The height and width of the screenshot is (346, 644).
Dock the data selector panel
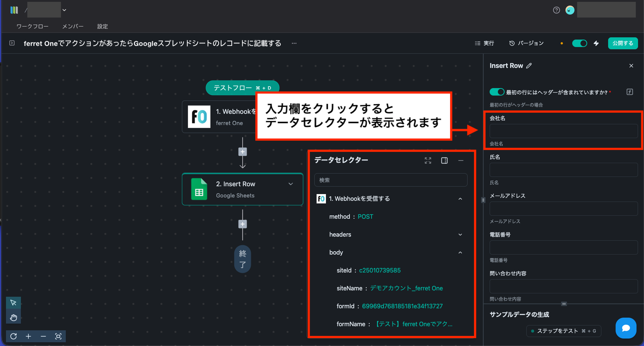[444, 160]
